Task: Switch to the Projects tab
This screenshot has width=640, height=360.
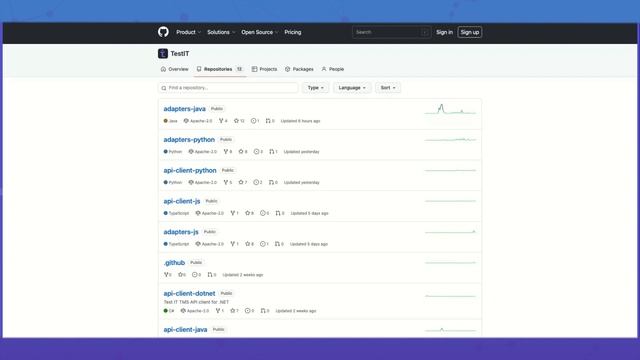Action: (x=264, y=69)
